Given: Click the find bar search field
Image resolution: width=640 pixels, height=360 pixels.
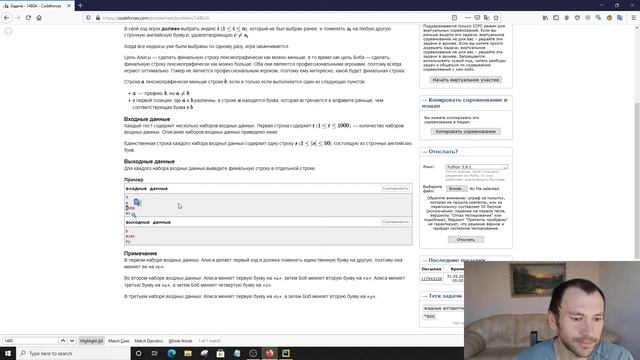Looking at the screenshot, I should click(x=30, y=340).
